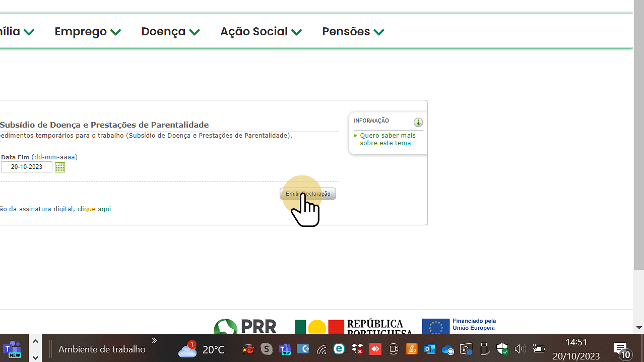Open Windows Security shield icon

click(x=502, y=349)
